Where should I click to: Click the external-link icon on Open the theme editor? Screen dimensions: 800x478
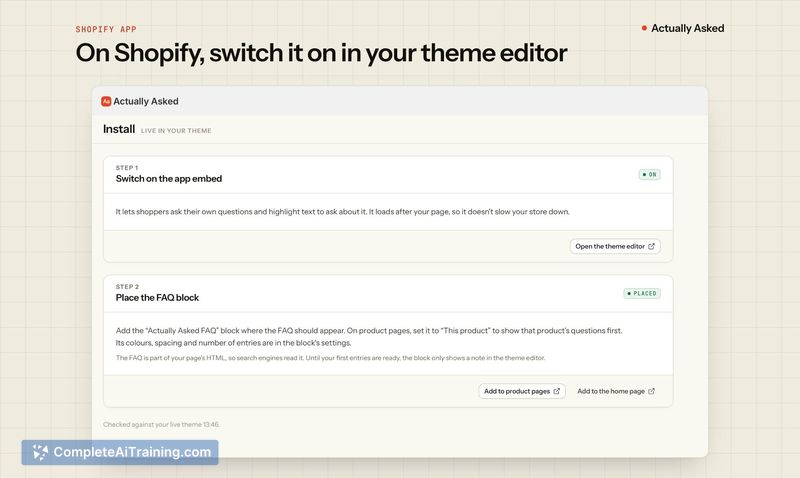point(651,246)
